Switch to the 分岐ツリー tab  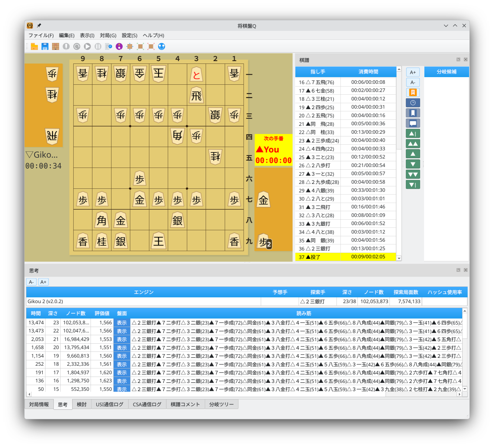[x=222, y=404]
